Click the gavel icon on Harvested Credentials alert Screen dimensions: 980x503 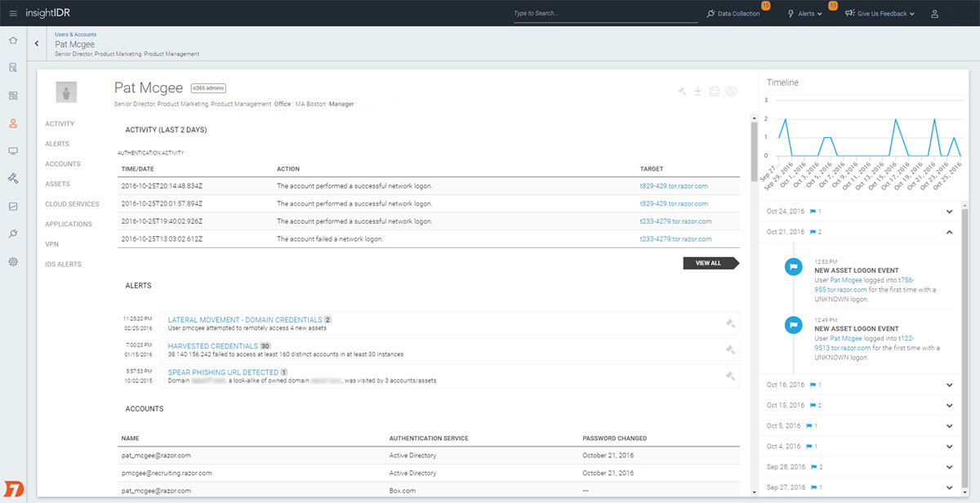(730, 349)
